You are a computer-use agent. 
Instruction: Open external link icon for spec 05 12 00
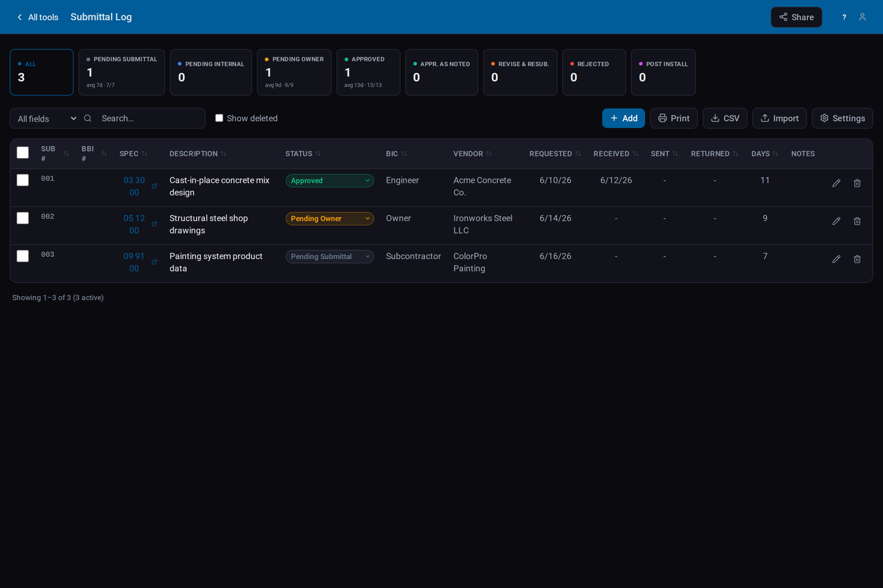[155, 224]
